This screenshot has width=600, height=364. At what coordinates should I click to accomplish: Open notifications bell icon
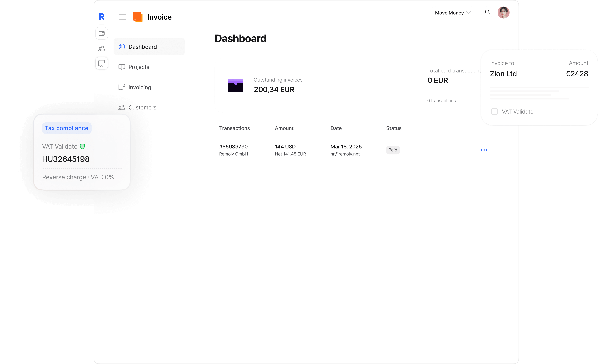[x=487, y=13]
